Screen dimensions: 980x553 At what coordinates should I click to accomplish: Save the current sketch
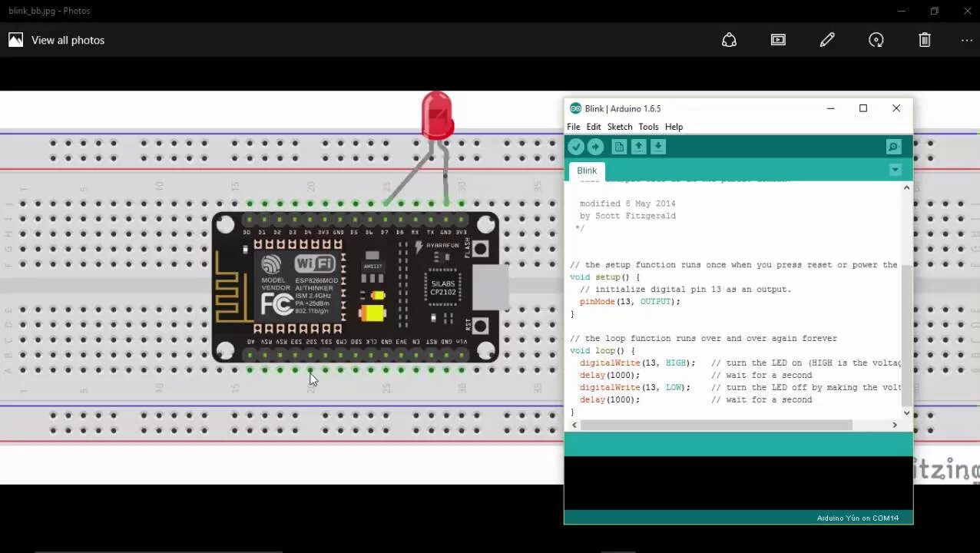click(x=657, y=146)
